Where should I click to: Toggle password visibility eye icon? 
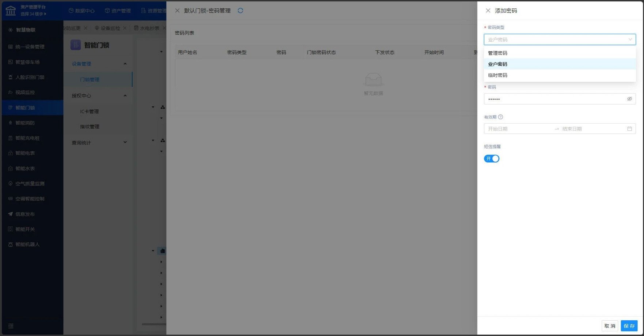coord(629,99)
